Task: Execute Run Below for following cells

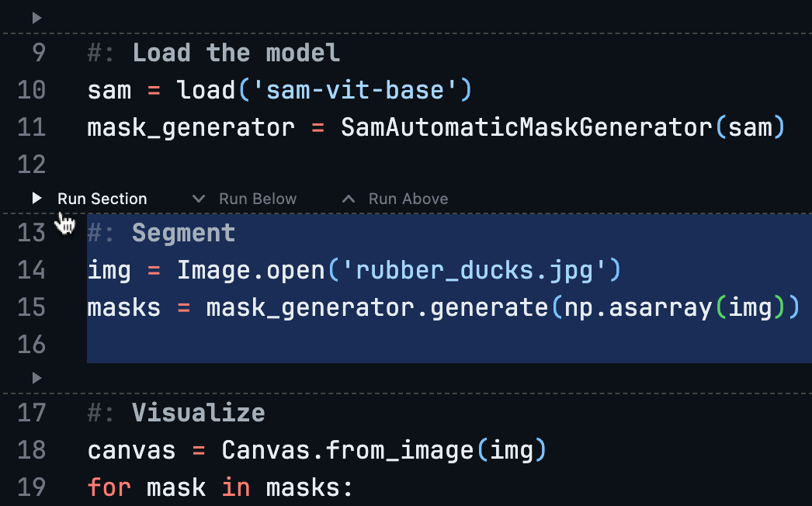Action: coord(258,198)
